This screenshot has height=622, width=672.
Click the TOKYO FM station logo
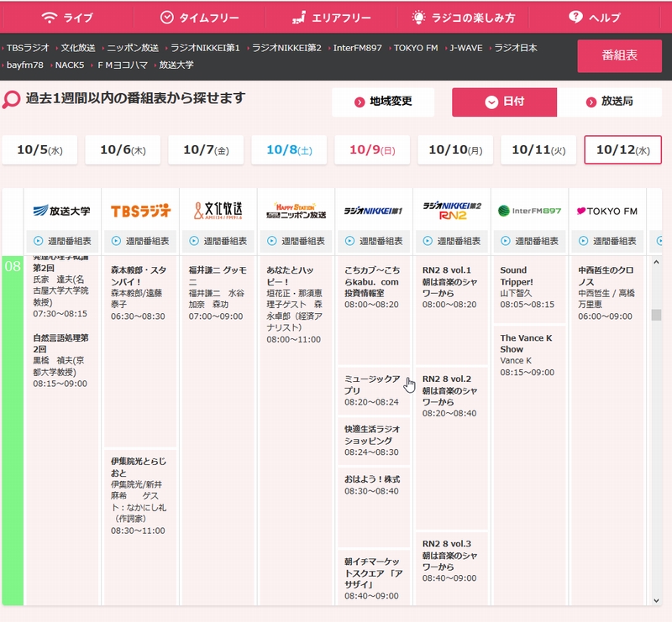click(607, 211)
